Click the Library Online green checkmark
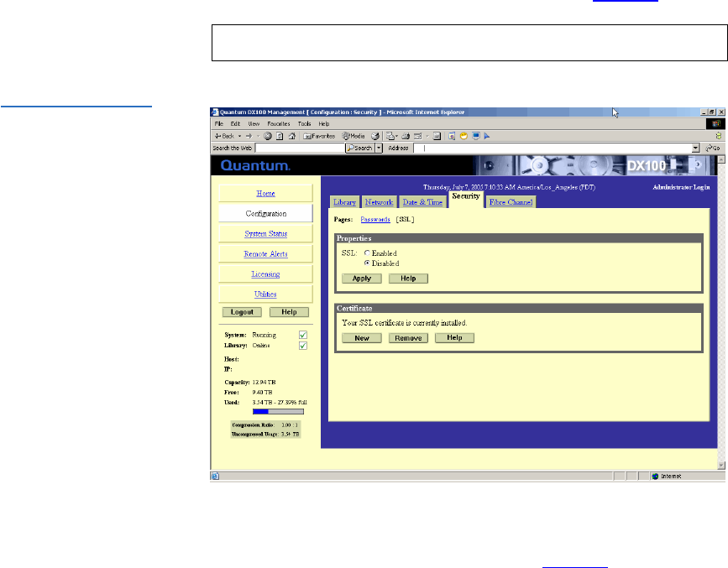 click(x=303, y=346)
